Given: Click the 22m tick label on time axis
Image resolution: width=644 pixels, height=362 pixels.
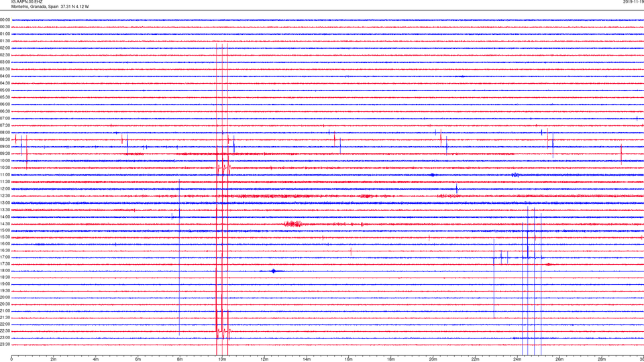Looking at the screenshot, I should [x=475, y=359].
